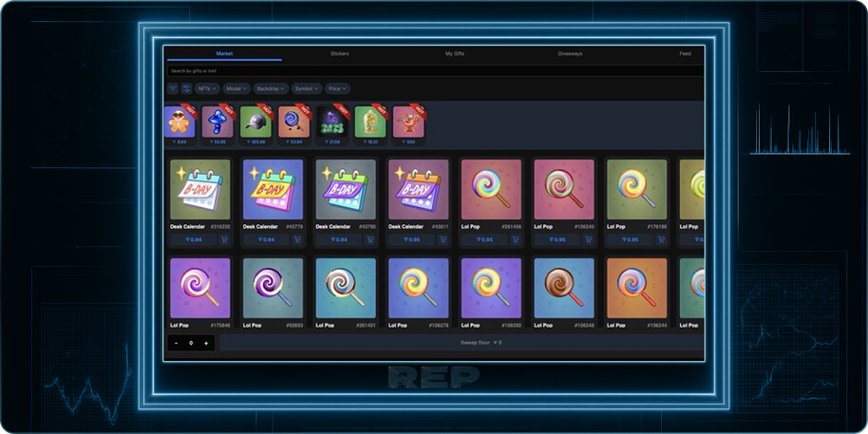
Task: Open the My Gifts tab
Action: (455, 54)
